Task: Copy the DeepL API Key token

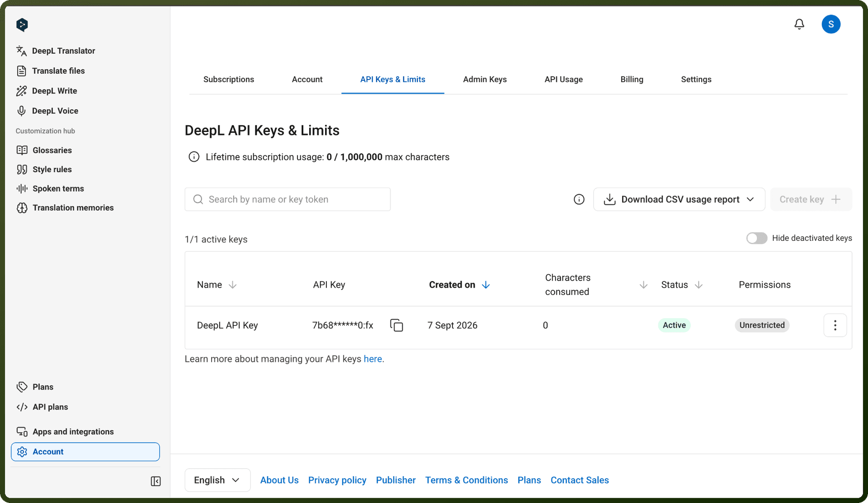Action: (396, 325)
